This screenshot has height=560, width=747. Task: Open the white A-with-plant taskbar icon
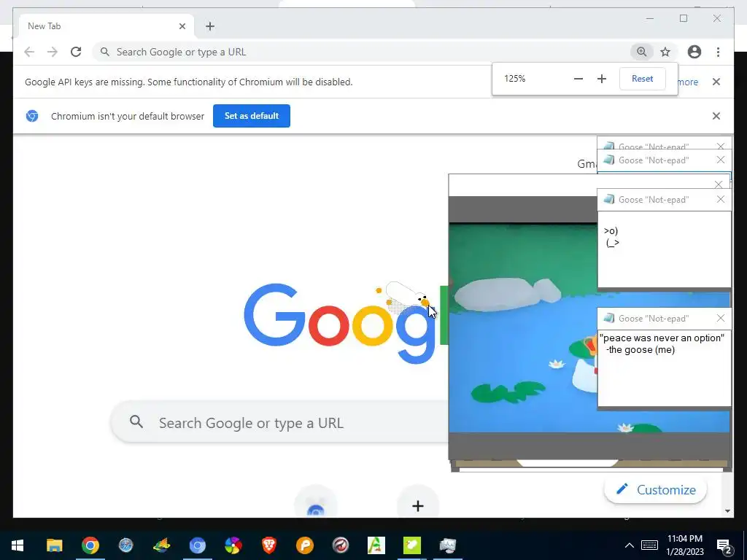pyautogui.click(x=376, y=545)
